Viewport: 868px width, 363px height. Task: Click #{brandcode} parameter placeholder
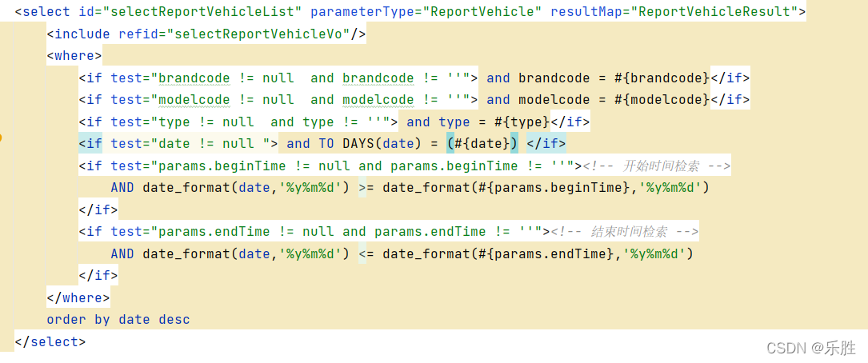point(662,78)
